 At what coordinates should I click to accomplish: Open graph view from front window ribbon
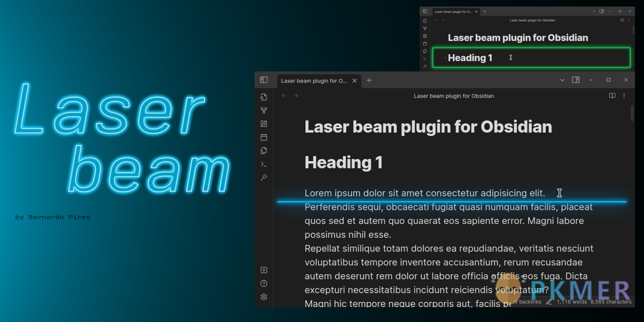[x=264, y=110]
